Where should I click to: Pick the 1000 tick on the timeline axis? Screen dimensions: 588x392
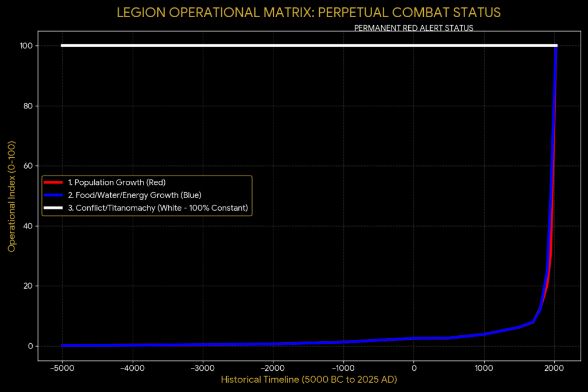tap(484, 367)
